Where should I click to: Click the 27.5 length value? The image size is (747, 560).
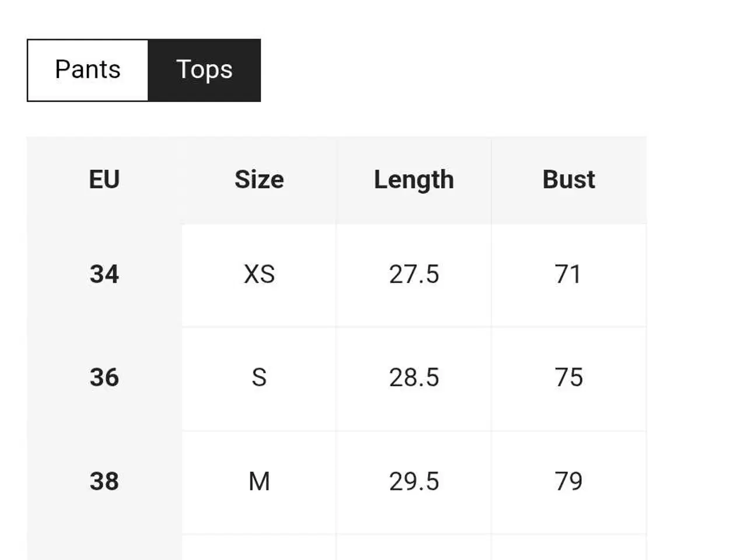coord(414,275)
